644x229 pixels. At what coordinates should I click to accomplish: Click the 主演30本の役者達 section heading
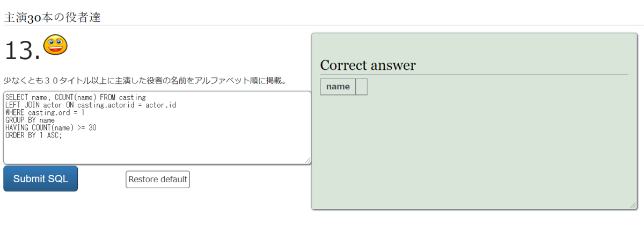(52, 17)
